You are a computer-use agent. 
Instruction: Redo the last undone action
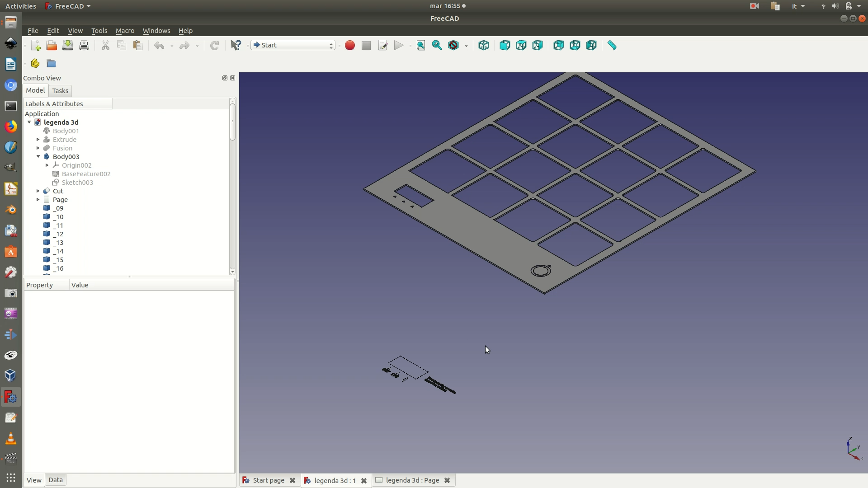coord(184,45)
